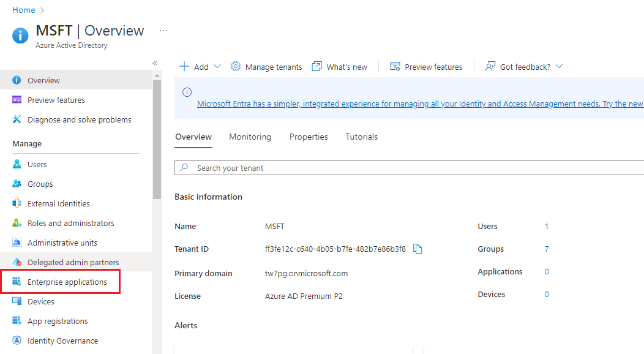644x354 pixels.
Task: Open Users from the sidebar
Action: click(x=37, y=164)
